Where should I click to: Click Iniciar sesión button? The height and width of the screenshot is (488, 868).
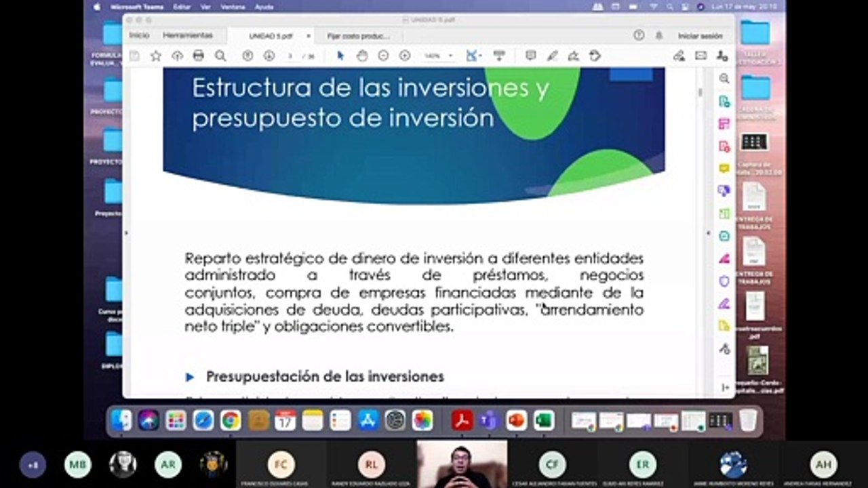(700, 35)
